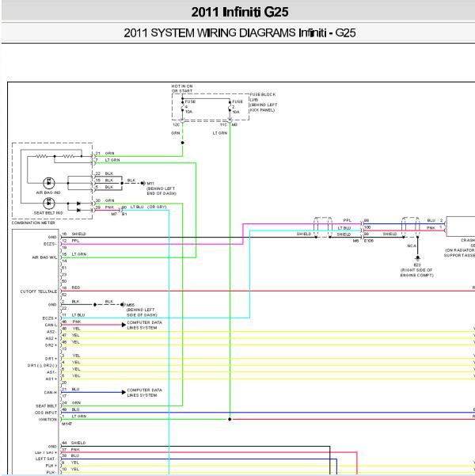Click the "DR1 +" terminal label
The height and width of the screenshot is (476, 475).
pyautogui.click(x=51, y=359)
